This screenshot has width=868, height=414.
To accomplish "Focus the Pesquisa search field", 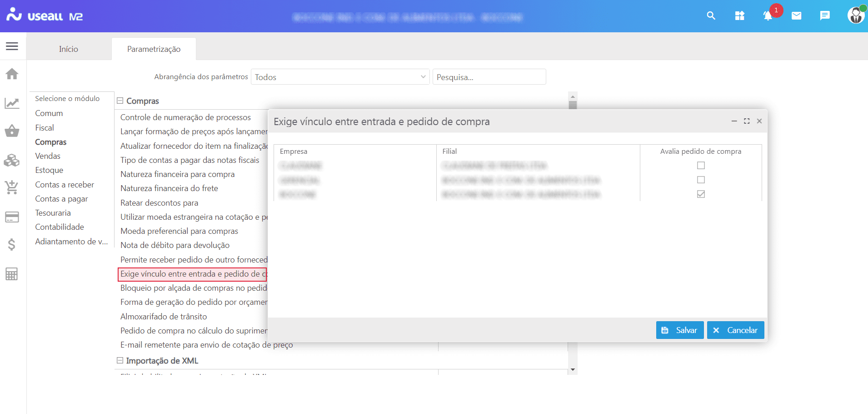I will [489, 77].
